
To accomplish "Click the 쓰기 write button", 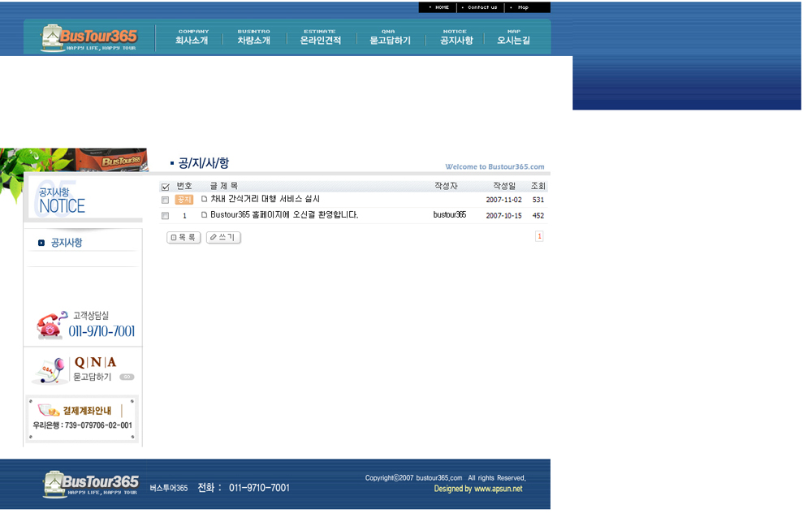I will tap(223, 238).
